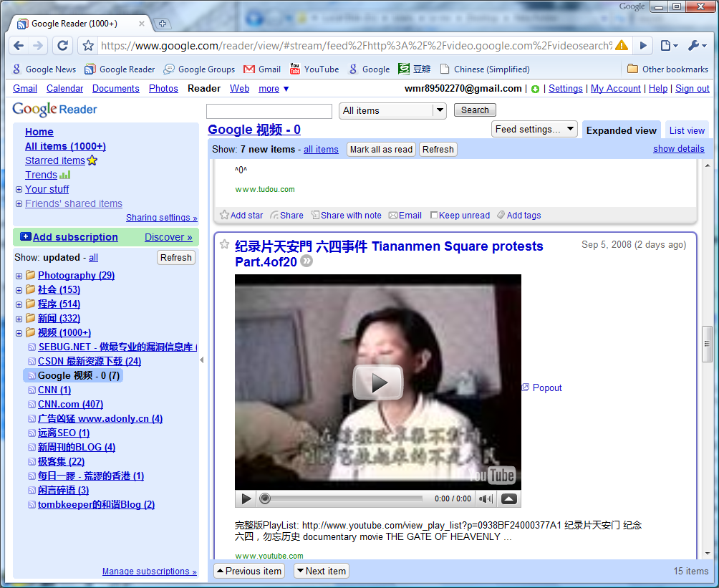Expand the 视频 (1000+) folder

point(19,333)
